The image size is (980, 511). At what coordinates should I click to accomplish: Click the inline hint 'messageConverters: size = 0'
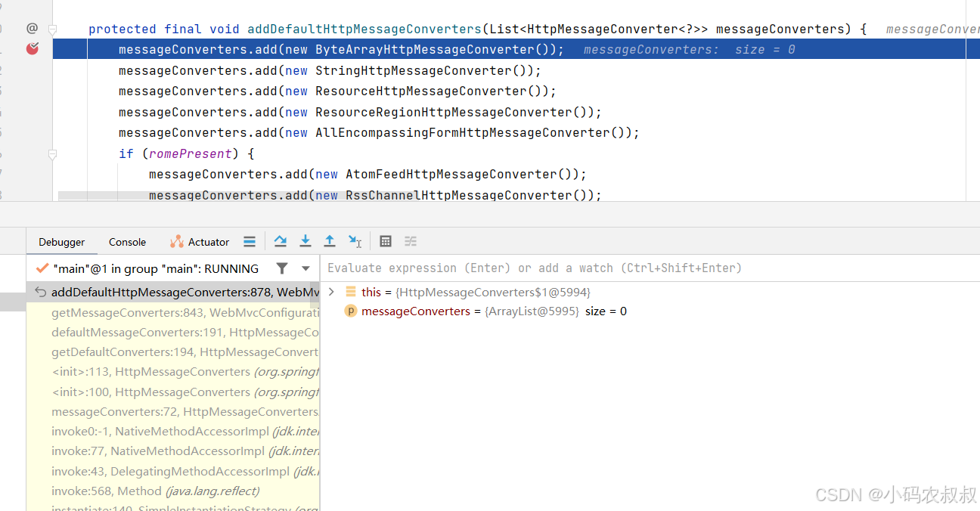(689, 49)
